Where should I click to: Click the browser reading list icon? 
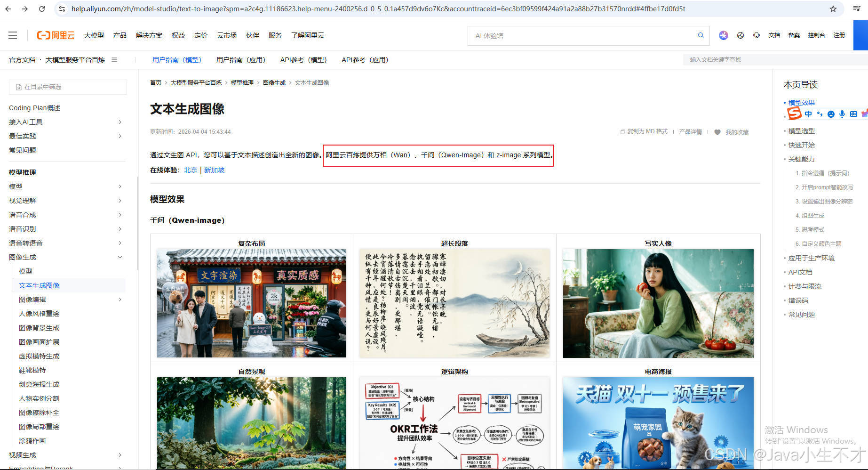point(857,8)
